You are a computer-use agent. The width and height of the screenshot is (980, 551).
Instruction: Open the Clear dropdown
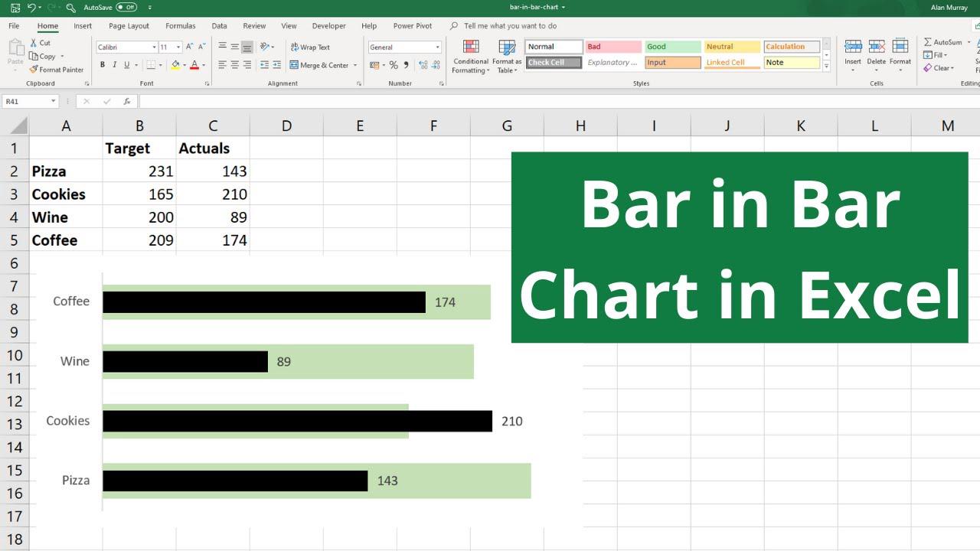[x=939, y=68]
